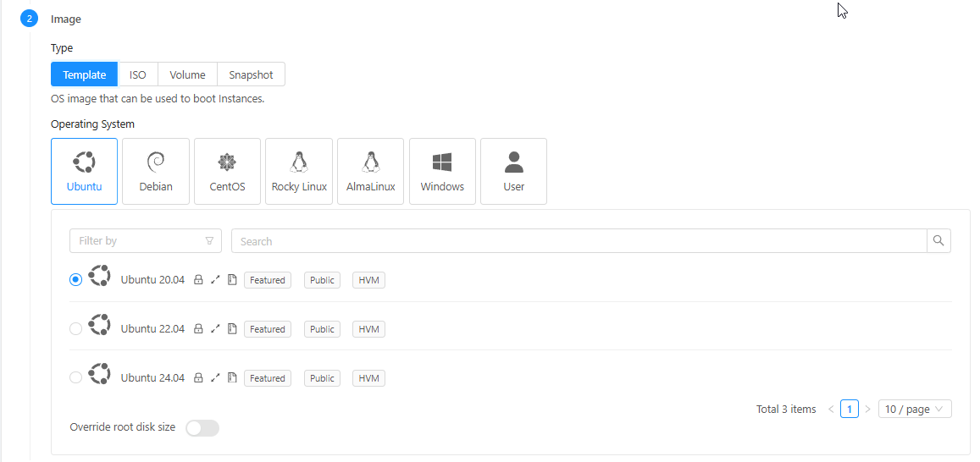Open the User templates tile
980x462 pixels.
coord(513,172)
